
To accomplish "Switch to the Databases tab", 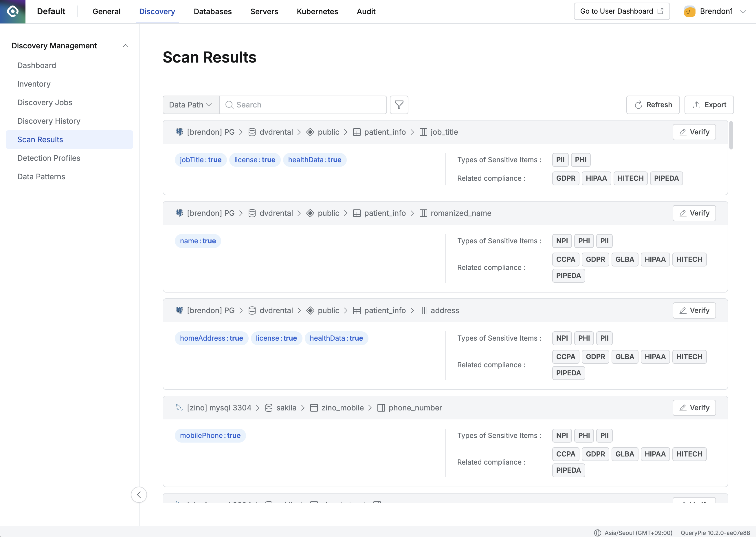I will (212, 12).
